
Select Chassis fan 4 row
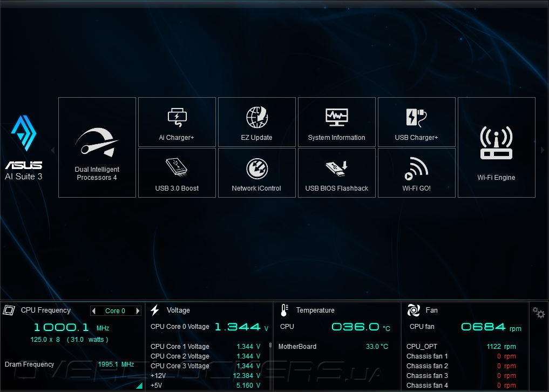[x=461, y=386]
